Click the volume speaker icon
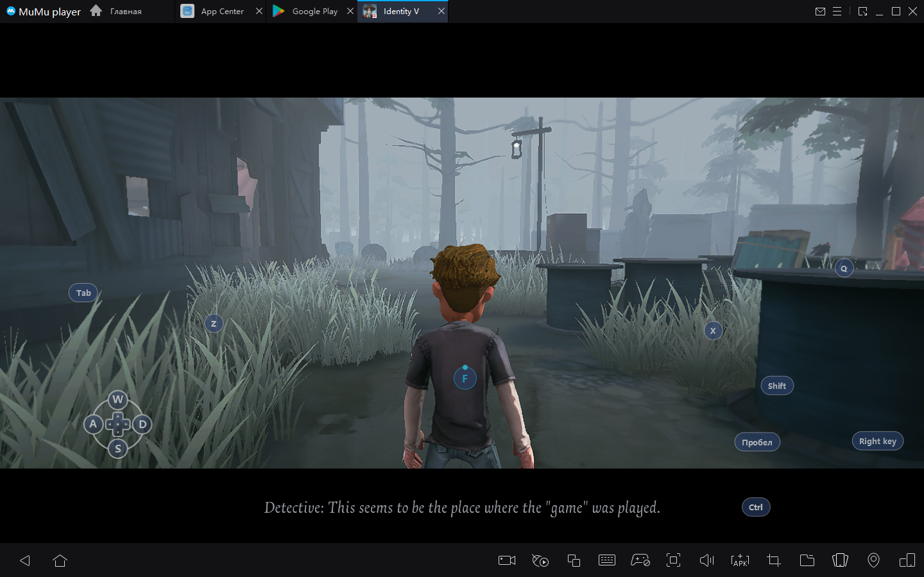 pos(706,560)
